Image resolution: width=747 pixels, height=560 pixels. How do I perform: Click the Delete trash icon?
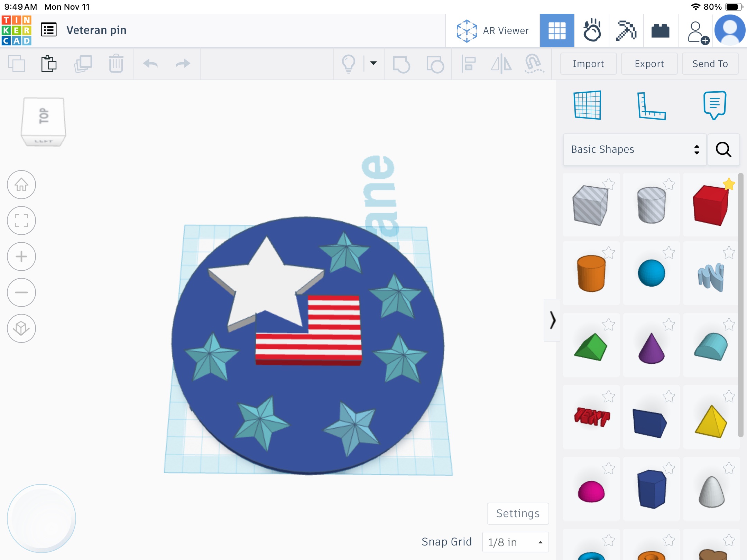116,64
